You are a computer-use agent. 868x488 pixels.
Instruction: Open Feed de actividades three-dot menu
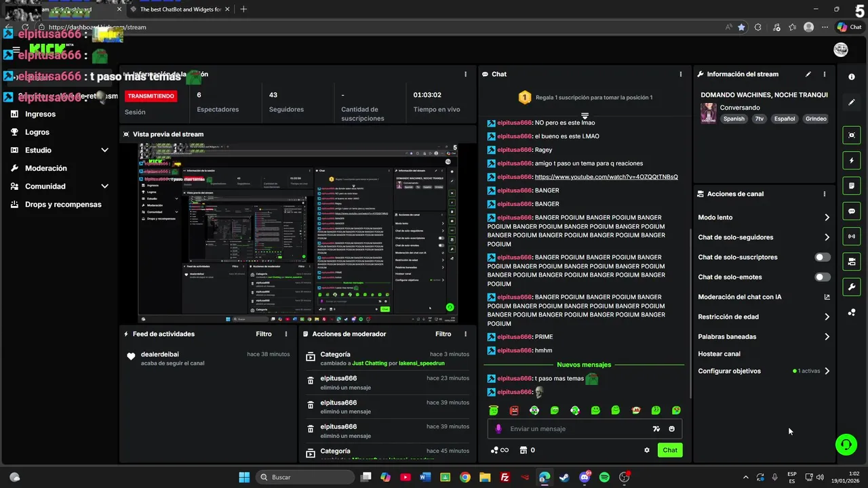click(x=286, y=334)
